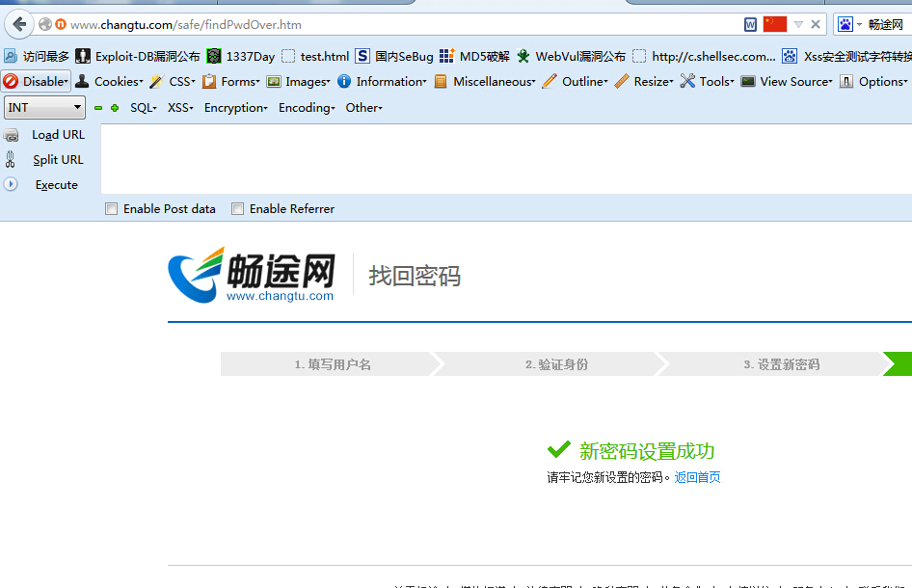Click the China flag icon in address bar
This screenshot has width=912, height=588.
point(775,24)
